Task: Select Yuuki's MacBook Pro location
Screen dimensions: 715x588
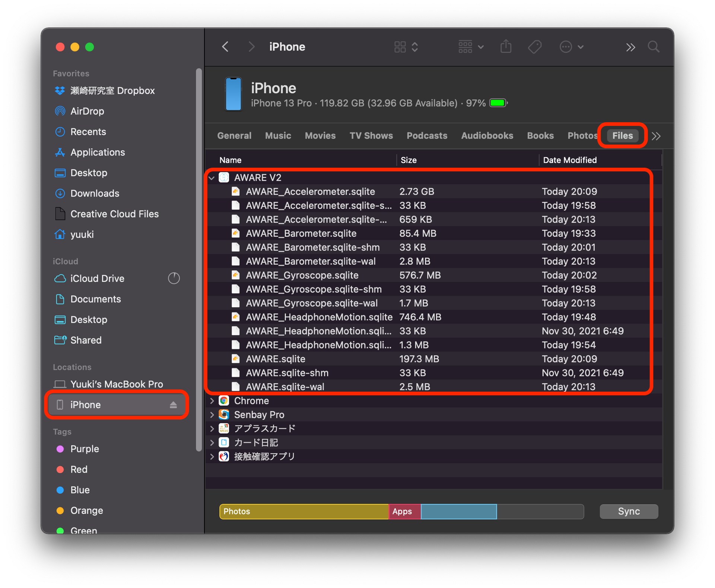Action: point(117,384)
